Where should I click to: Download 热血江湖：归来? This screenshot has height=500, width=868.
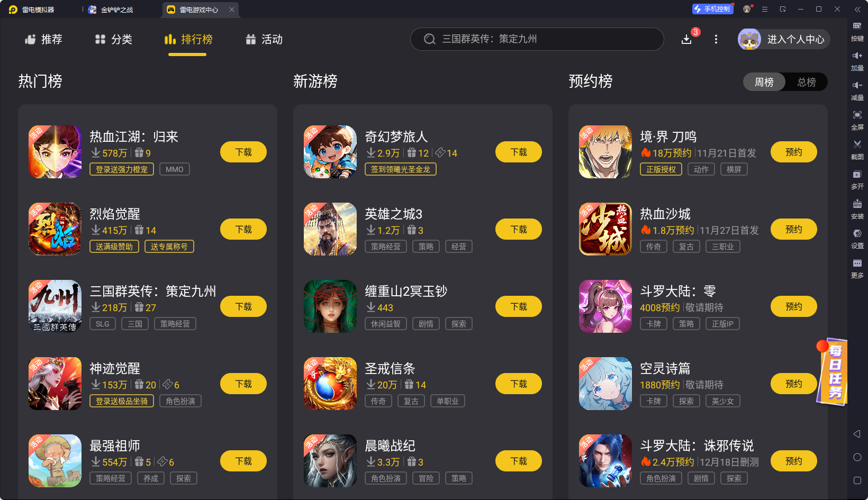pos(243,152)
